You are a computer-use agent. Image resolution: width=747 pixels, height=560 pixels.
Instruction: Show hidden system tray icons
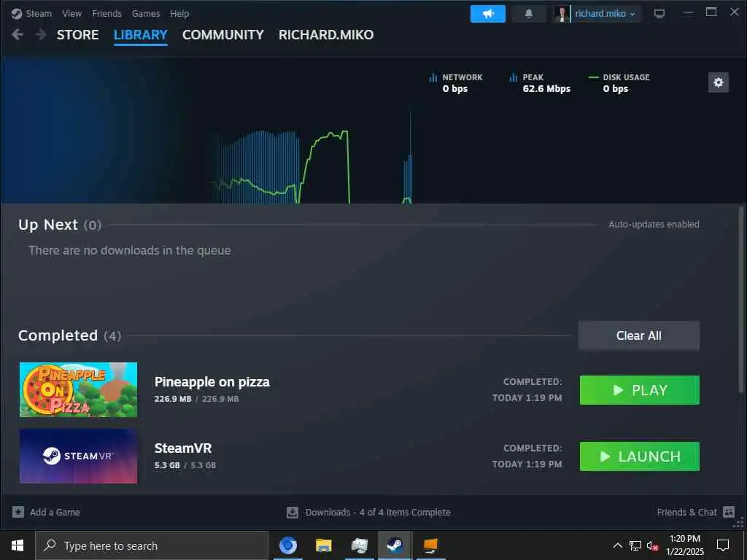click(618, 545)
